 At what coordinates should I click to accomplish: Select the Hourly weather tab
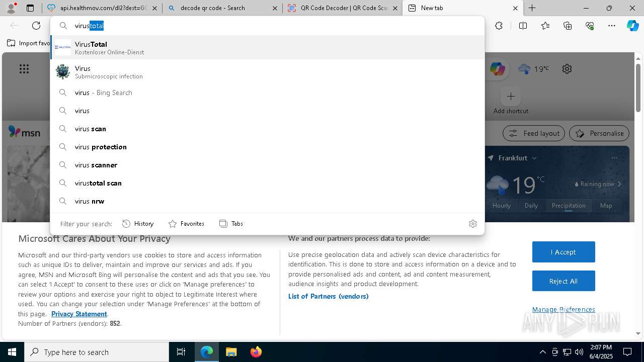[502, 205]
